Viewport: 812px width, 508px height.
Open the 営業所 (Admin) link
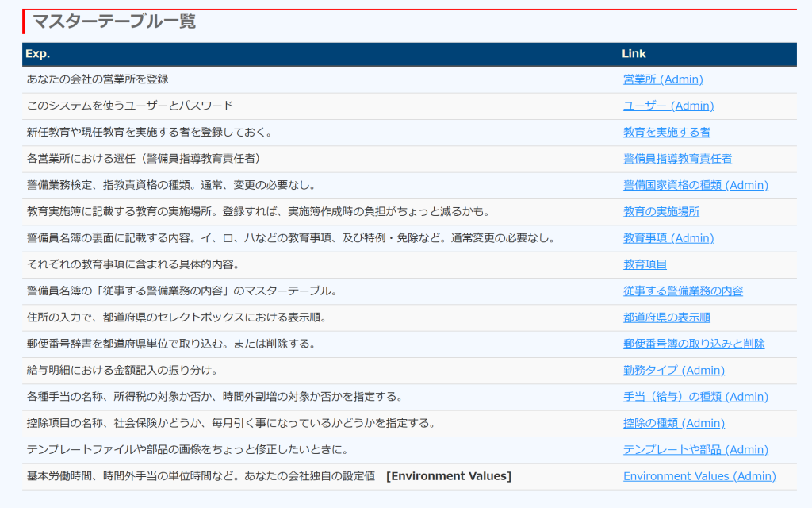click(663, 79)
